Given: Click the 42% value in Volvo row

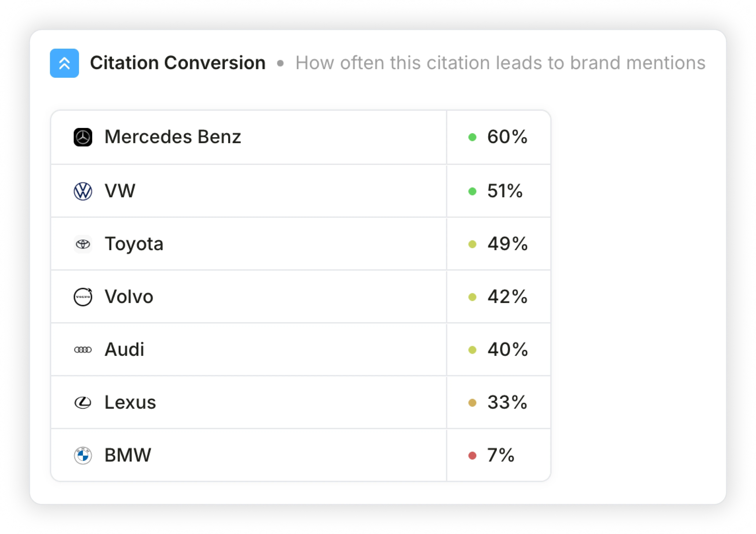Looking at the screenshot, I should [507, 297].
